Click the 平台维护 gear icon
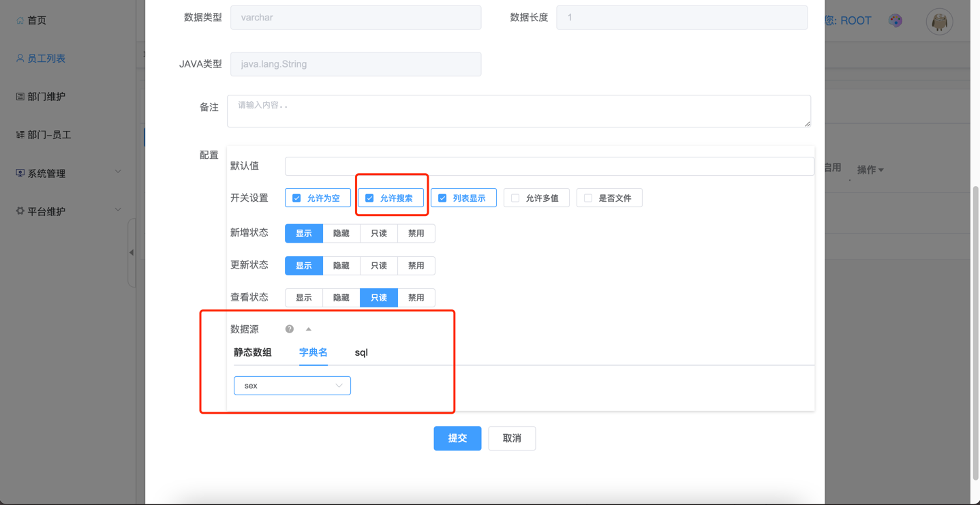This screenshot has height=505, width=980. (20, 211)
